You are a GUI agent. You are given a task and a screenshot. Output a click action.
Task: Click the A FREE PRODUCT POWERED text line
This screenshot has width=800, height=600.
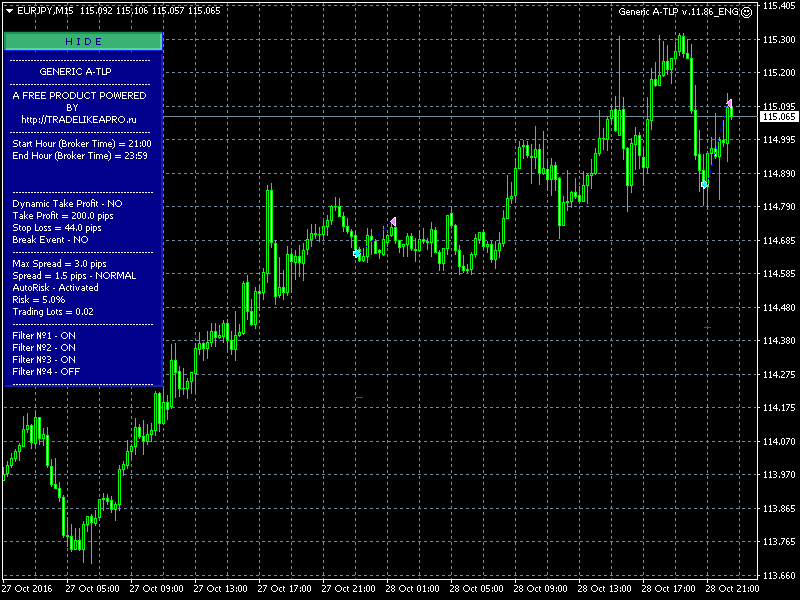pyautogui.click(x=79, y=95)
